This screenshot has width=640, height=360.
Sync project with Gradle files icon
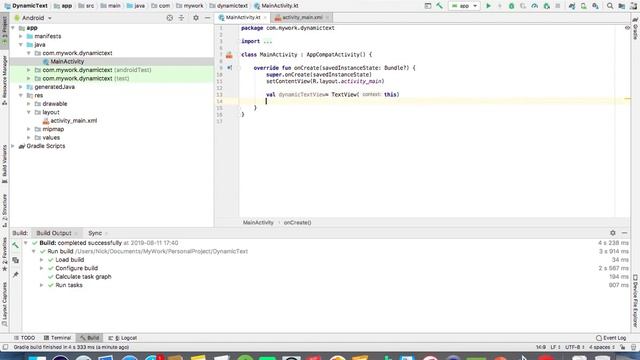[572, 6]
